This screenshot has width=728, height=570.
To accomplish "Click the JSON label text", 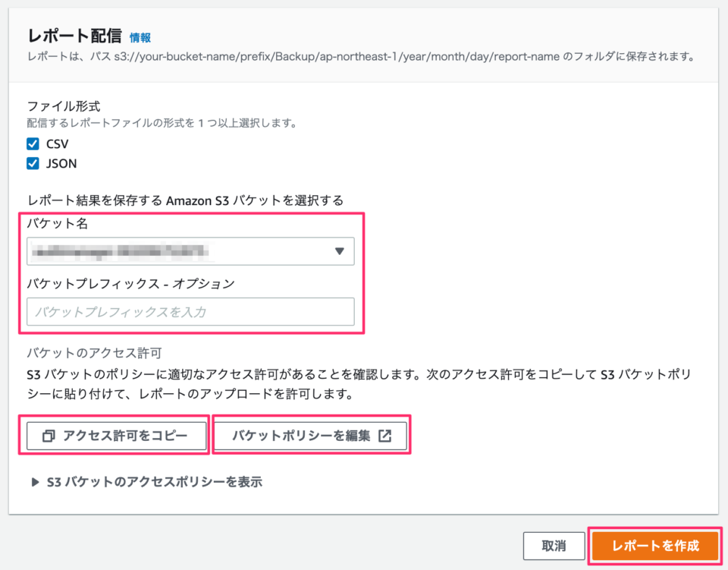I will click(61, 163).
